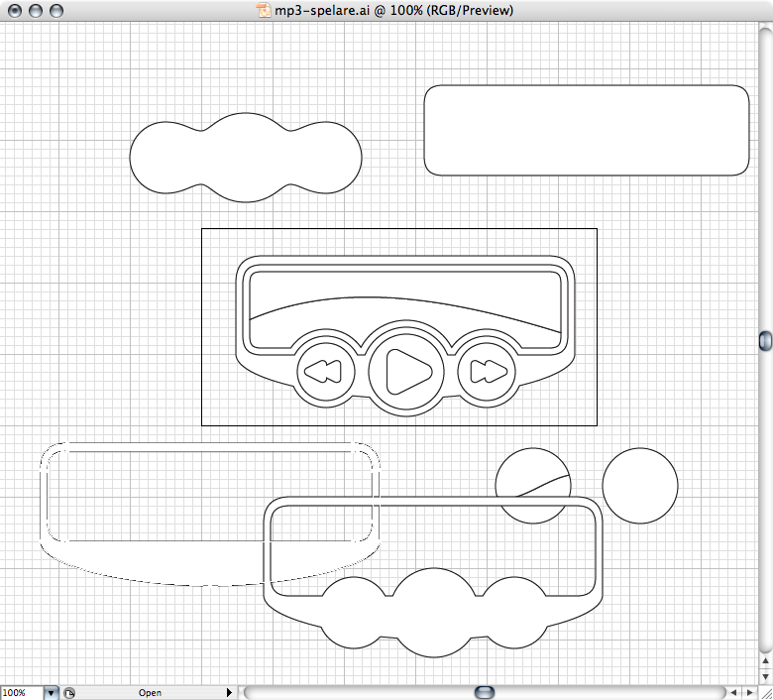Click the mp3-spelare.ai document icon in title bar
This screenshot has width=773, height=700.
(264, 10)
